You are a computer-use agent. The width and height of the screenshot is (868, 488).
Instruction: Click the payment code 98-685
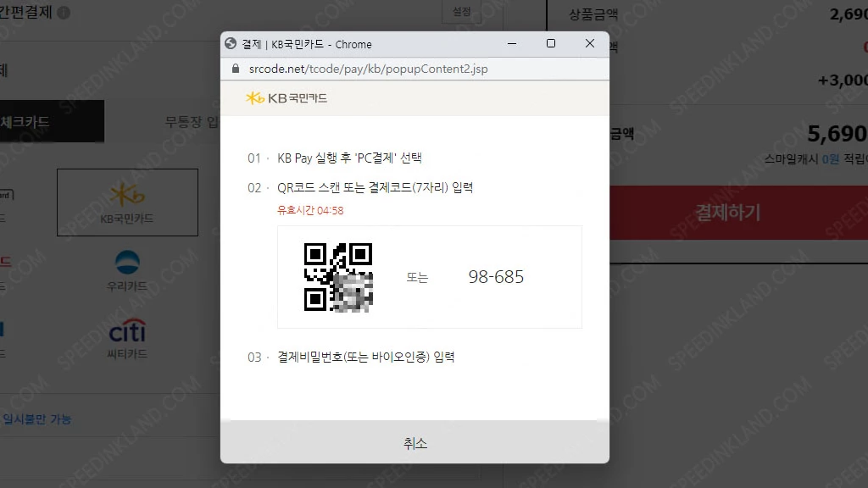point(496,277)
